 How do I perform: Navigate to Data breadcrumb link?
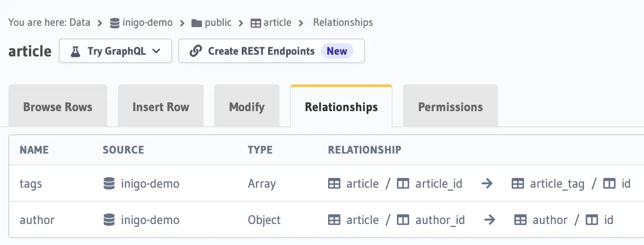click(x=80, y=23)
